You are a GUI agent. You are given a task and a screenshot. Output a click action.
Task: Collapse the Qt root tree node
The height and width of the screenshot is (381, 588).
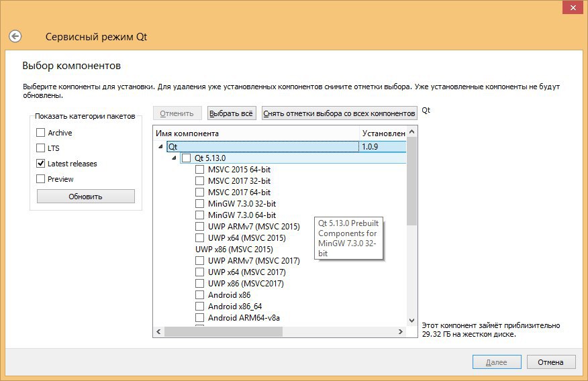(x=160, y=146)
